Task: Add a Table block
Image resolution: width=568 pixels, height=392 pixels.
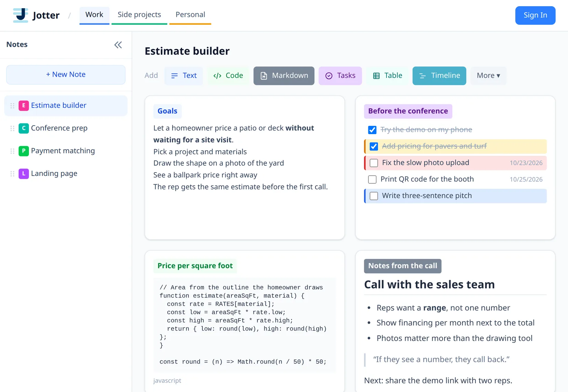Action: [387, 76]
